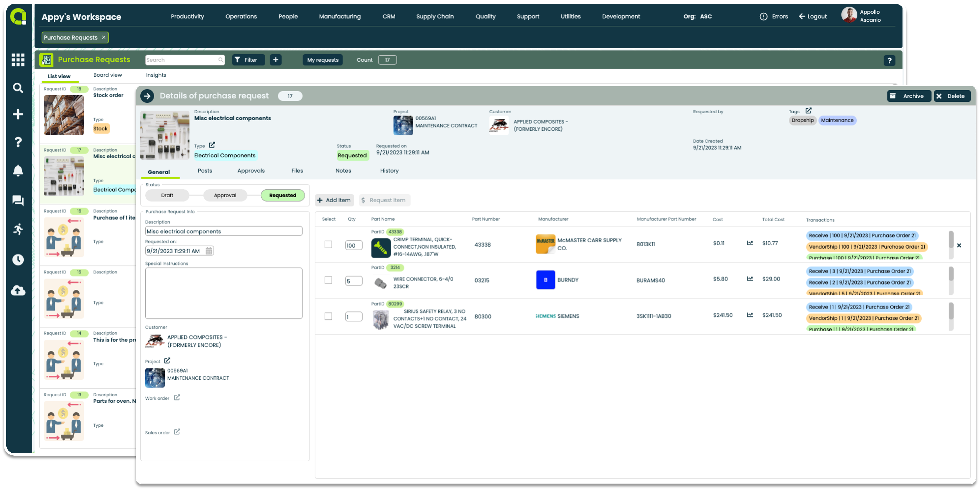The height and width of the screenshot is (490, 980).
Task: Open the People menu
Action: pos(288,16)
